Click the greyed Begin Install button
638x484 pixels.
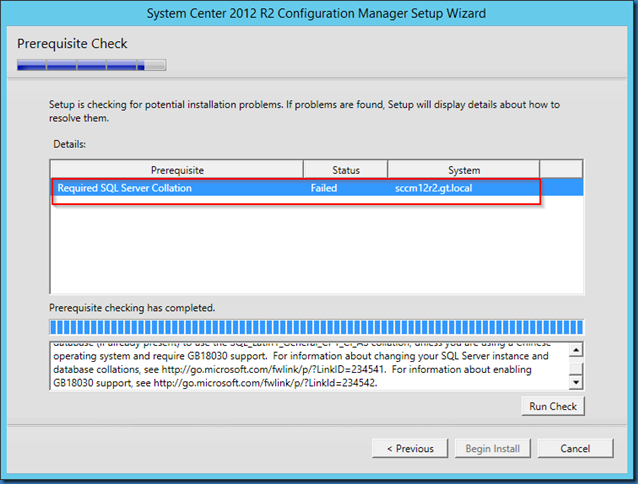492,448
